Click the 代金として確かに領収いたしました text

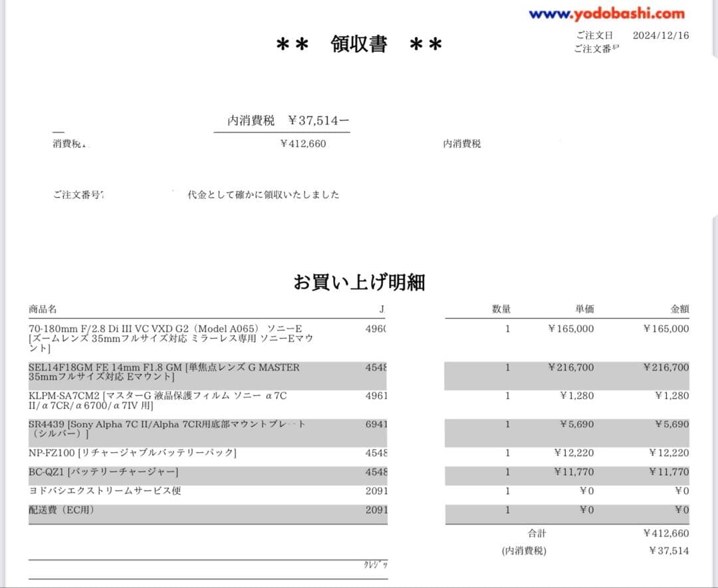click(x=263, y=195)
